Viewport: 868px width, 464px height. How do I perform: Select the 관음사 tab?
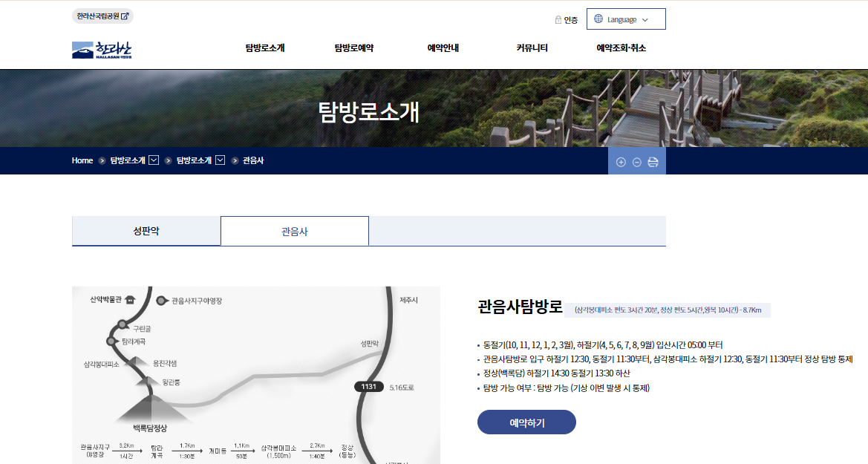click(x=294, y=231)
